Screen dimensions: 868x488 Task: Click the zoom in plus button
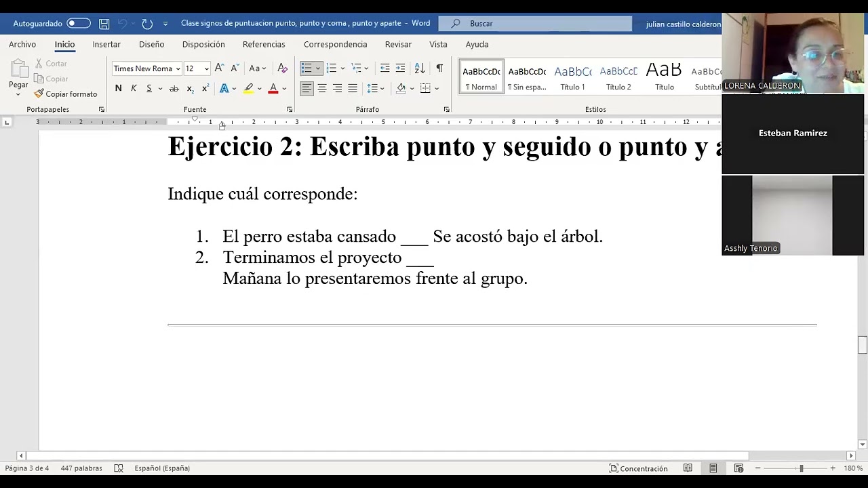coord(833,468)
